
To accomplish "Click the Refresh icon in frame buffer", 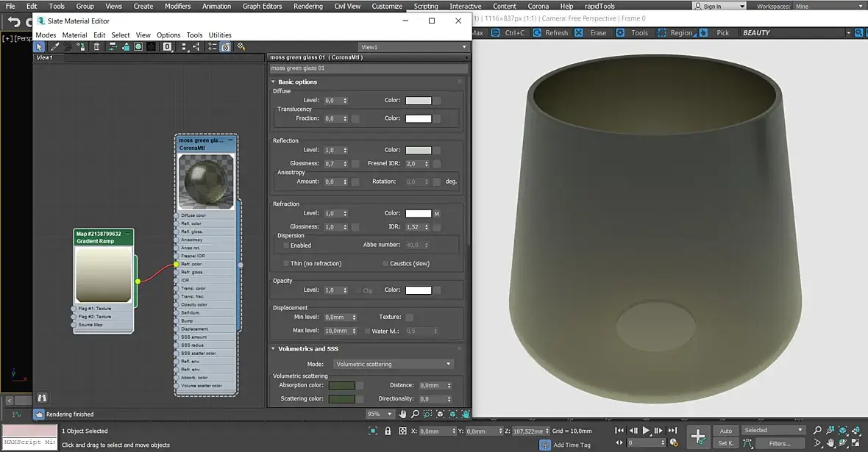I will pos(536,33).
